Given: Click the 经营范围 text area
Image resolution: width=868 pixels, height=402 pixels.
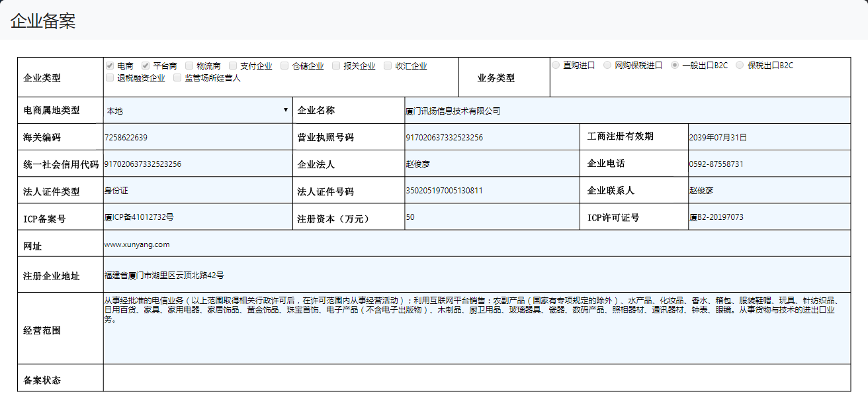Looking at the screenshot, I should [476, 326].
